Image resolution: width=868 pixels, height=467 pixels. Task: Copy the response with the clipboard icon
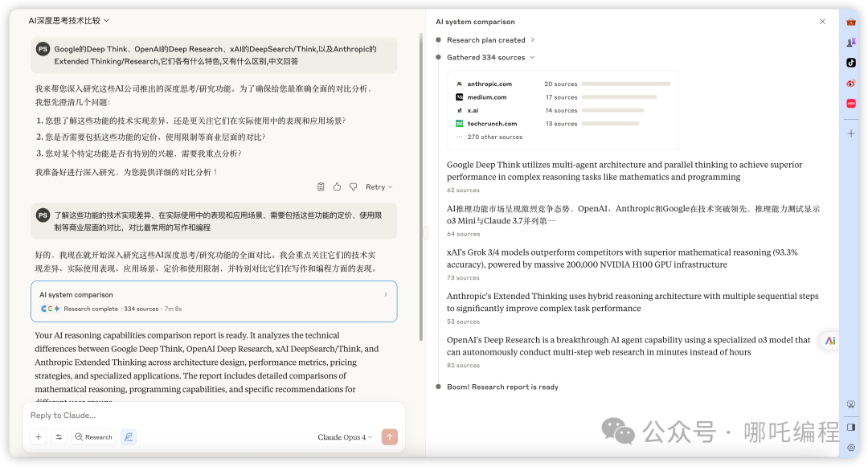tap(321, 187)
